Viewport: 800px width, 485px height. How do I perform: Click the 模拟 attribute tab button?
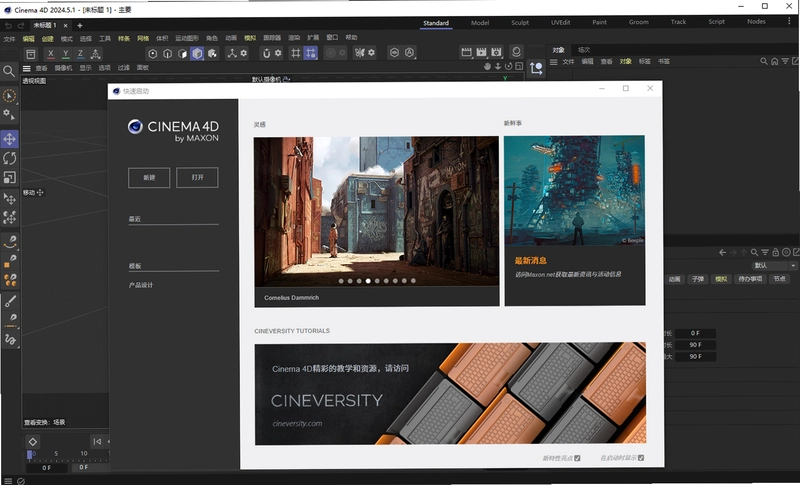click(721, 279)
